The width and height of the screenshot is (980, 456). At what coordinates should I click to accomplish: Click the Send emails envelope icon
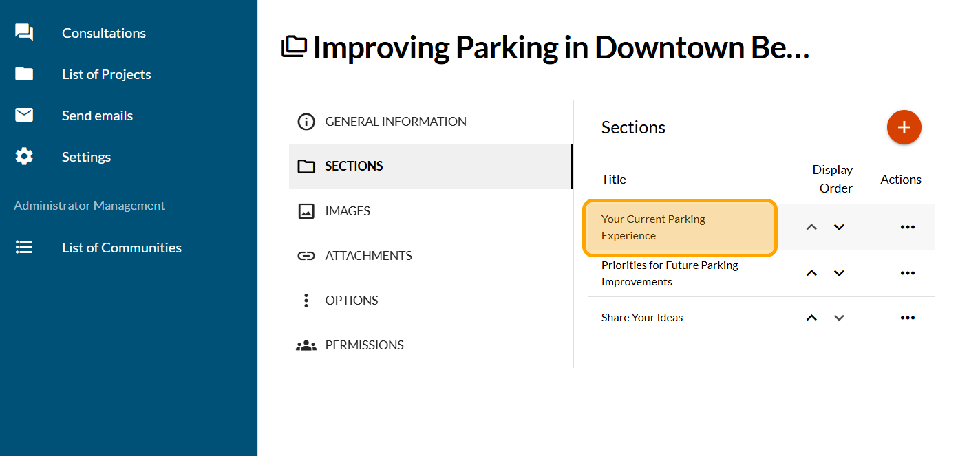click(24, 116)
